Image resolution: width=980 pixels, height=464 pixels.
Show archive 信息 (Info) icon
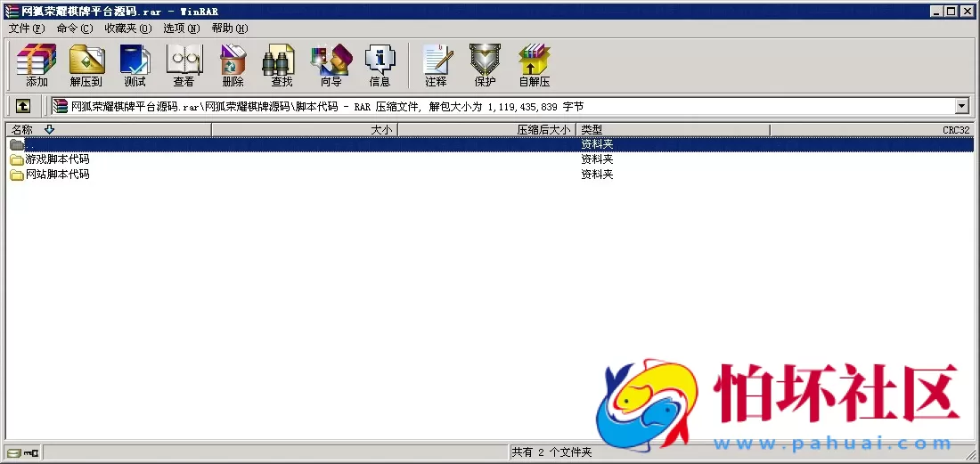(380, 65)
